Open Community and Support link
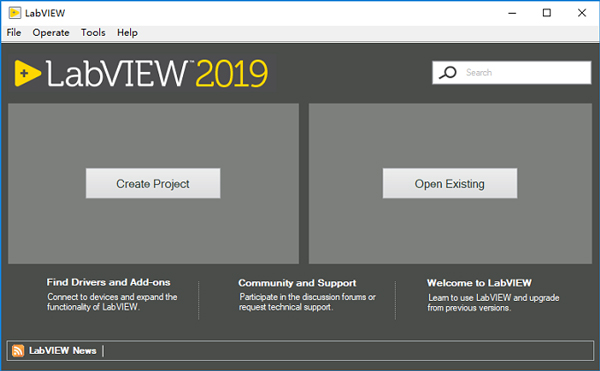600x371 pixels. pos(297,283)
